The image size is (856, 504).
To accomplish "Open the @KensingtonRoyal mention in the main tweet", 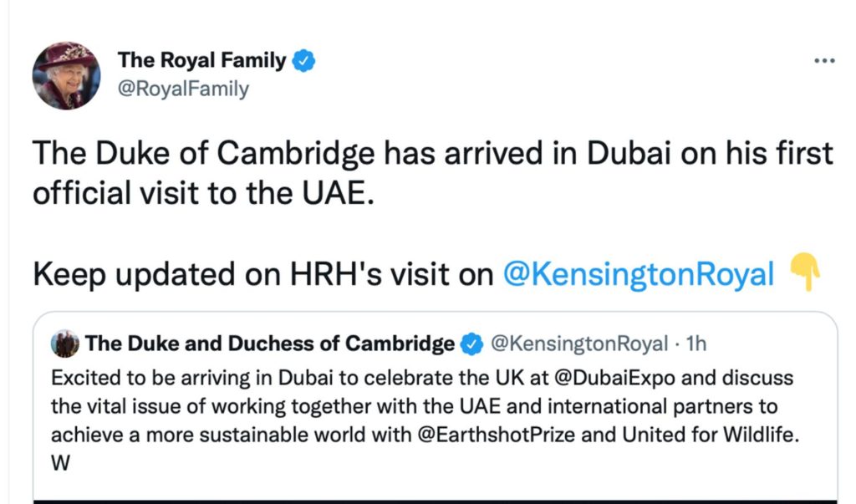I will 639,274.
